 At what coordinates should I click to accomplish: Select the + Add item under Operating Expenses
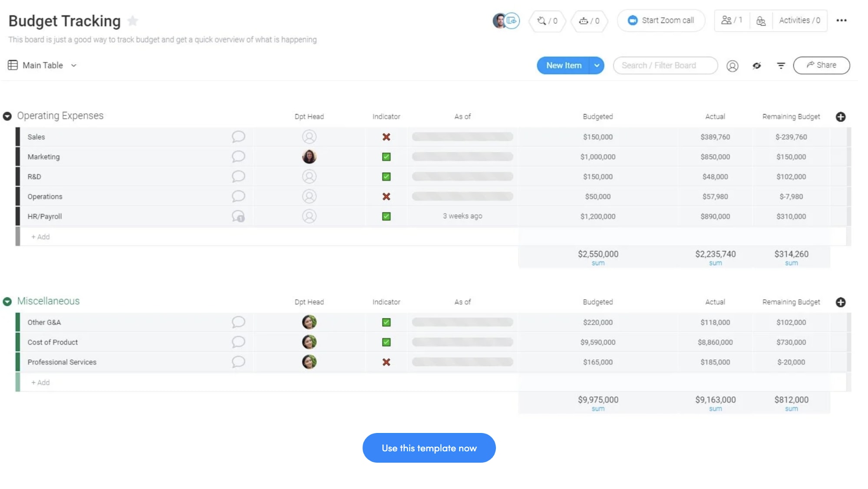click(x=40, y=236)
